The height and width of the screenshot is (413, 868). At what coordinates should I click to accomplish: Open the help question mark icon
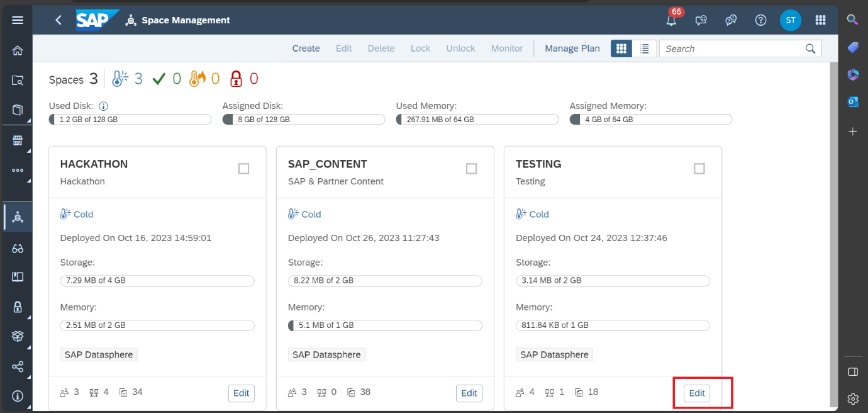760,20
